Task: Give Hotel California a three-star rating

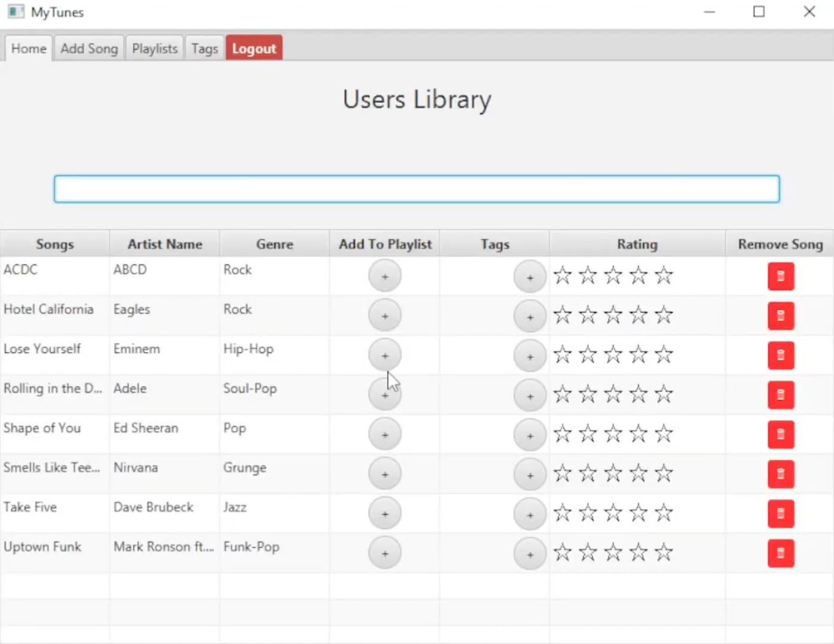Action: (x=613, y=315)
